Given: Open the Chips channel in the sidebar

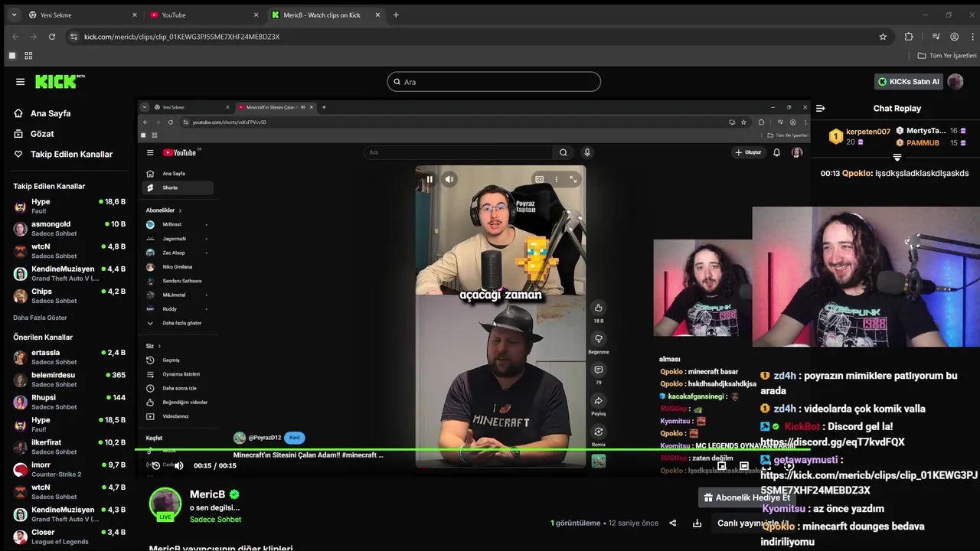Looking at the screenshot, I should pos(69,296).
